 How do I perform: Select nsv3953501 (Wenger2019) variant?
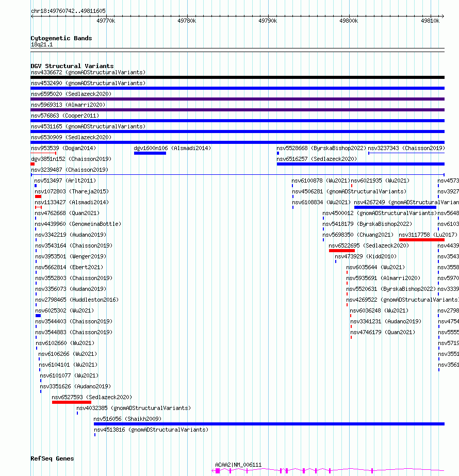pyautogui.click(x=71, y=257)
